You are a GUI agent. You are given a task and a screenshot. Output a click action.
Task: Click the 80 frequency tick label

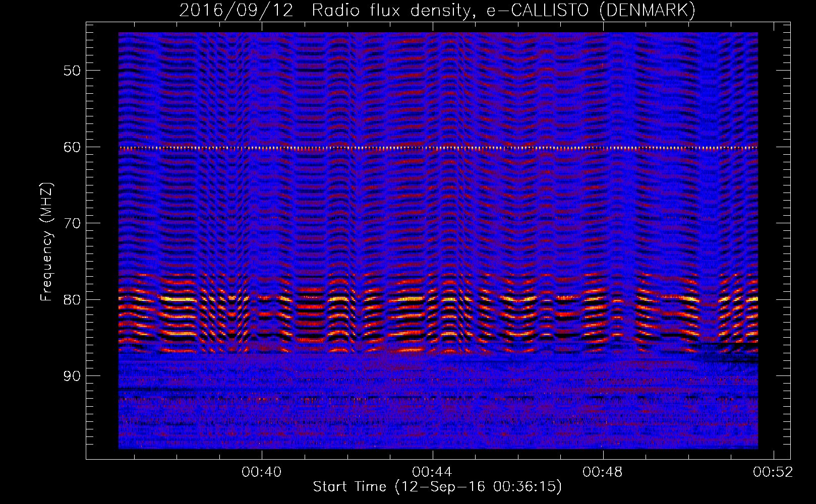point(72,300)
